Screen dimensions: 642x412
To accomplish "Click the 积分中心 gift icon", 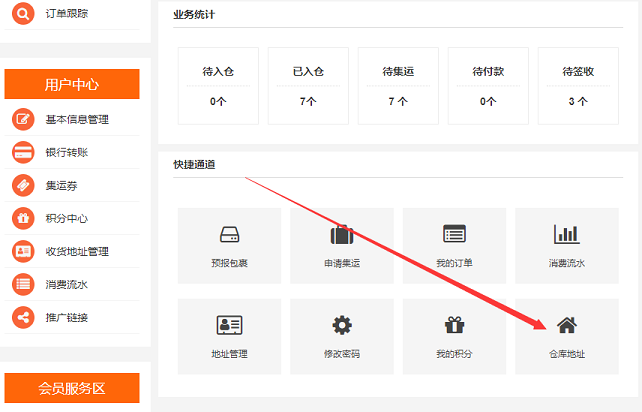I will point(23,219).
